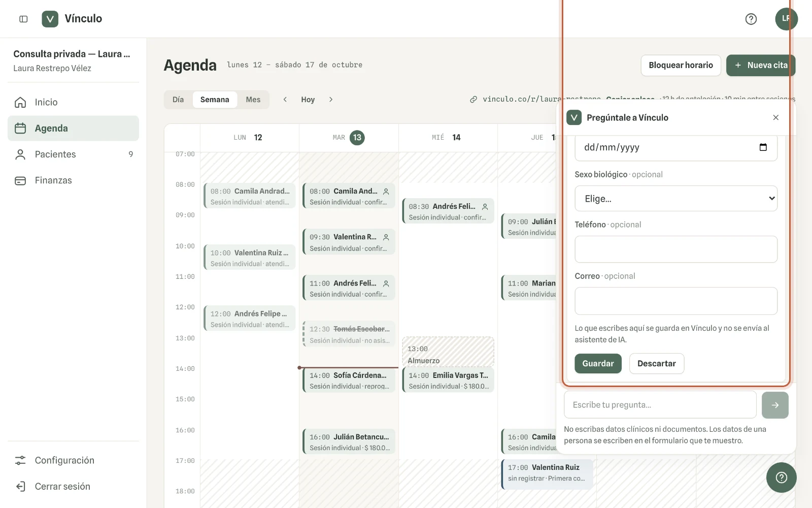Switch to Semana view
Screen dimensions: 812x508
(x=215, y=100)
